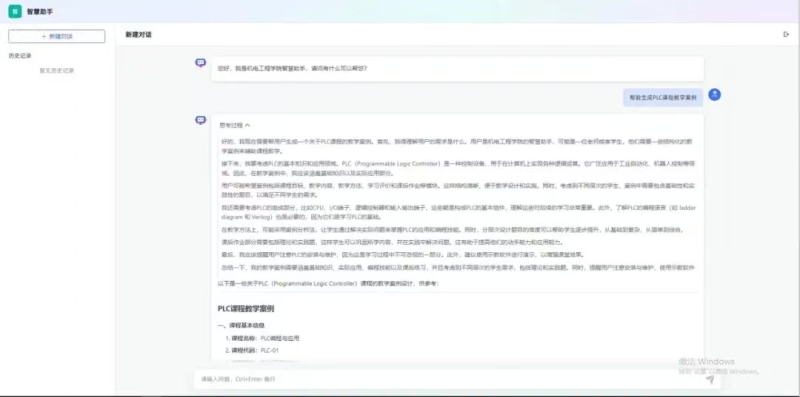Screen dimensions: 800x397
Task: Click the bot avatar beside the greeting message
Action: coord(201,63)
